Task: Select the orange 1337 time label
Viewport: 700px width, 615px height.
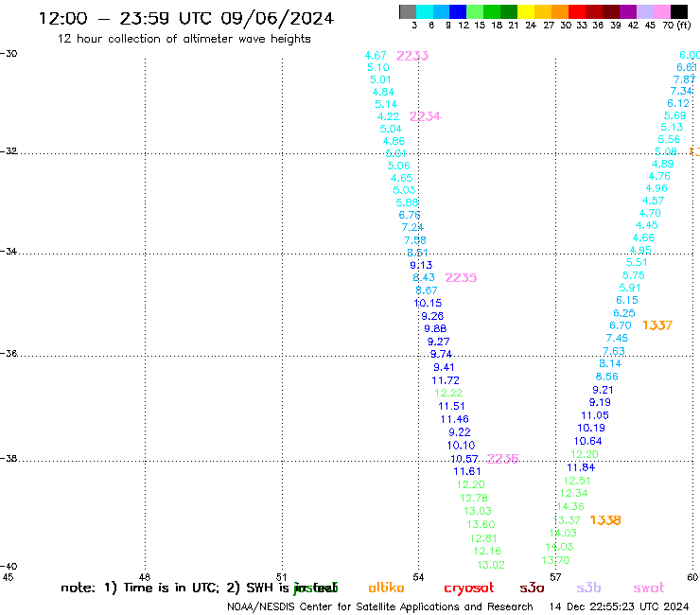Action: 657,325
